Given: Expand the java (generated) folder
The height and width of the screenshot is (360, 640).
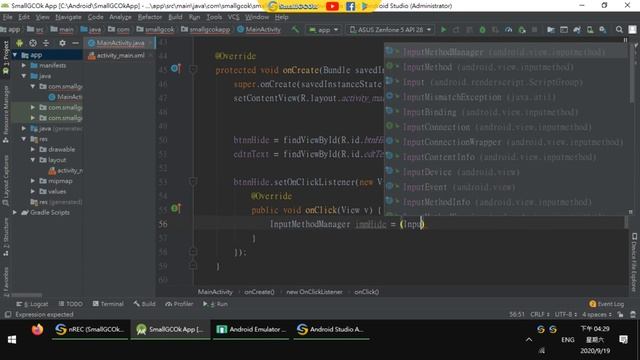Looking at the screenshot, I should (x=24, y=128).
